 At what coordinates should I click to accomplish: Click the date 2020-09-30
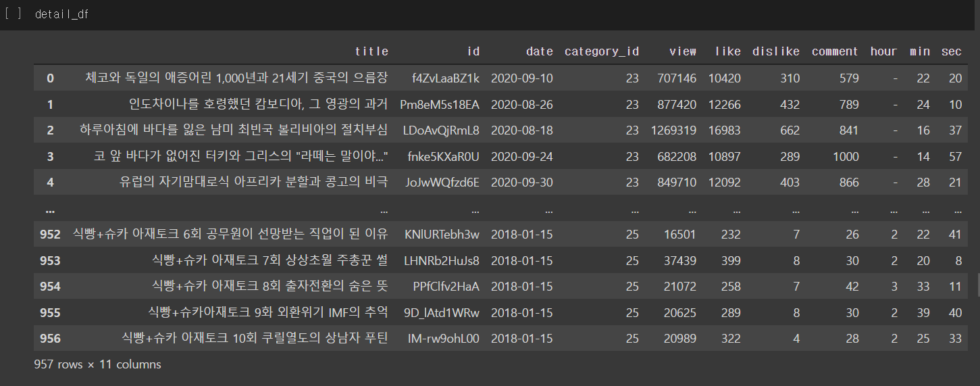tap(522, 183)
